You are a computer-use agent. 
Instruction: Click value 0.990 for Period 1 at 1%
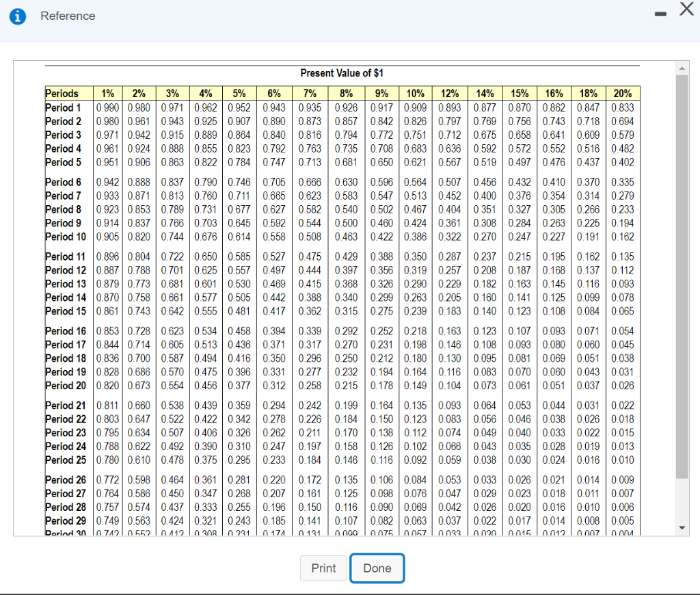click(x=107, y=107)
